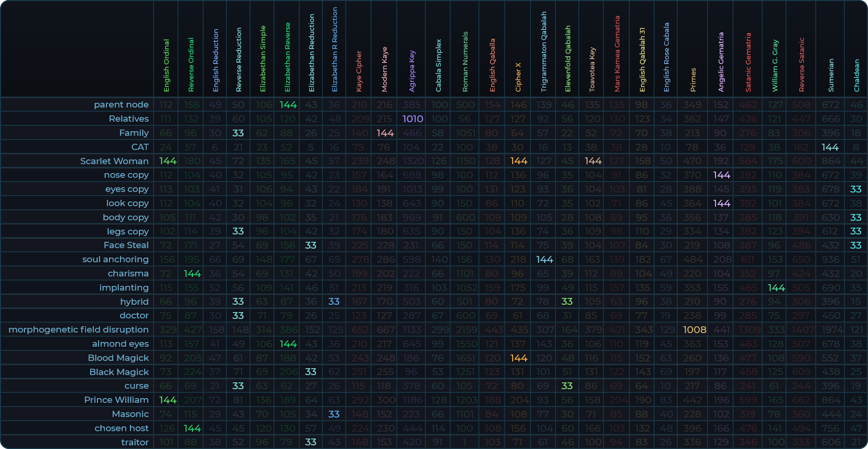Select the Reverse Satanic column header

point(801,65)
